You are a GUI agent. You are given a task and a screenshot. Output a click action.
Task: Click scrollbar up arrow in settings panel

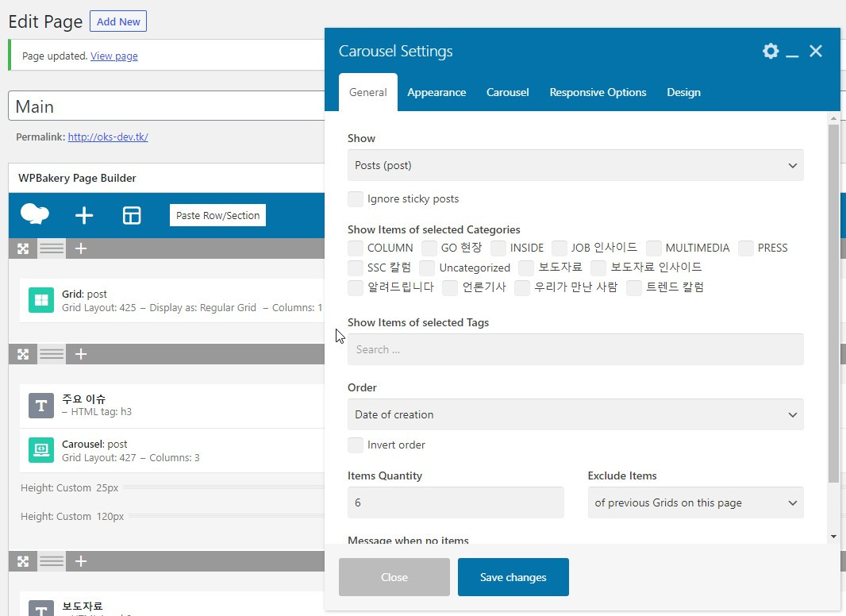coord(833,117)
